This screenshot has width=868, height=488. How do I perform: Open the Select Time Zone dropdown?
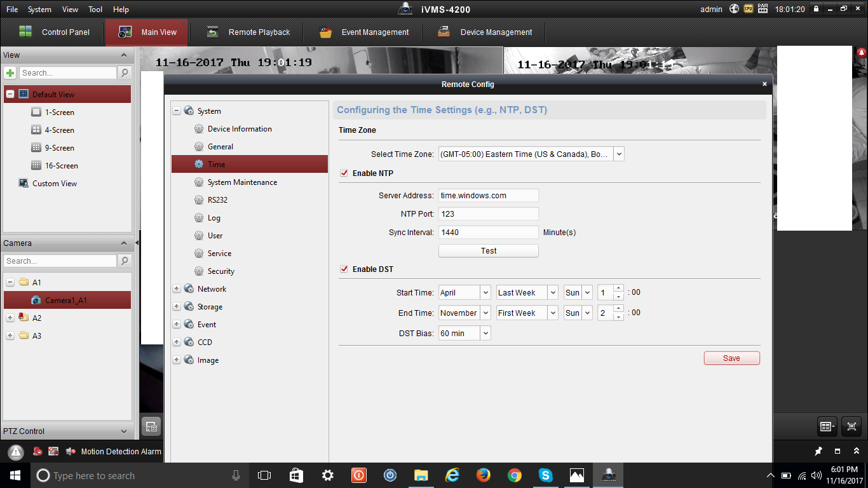point(619,154)
